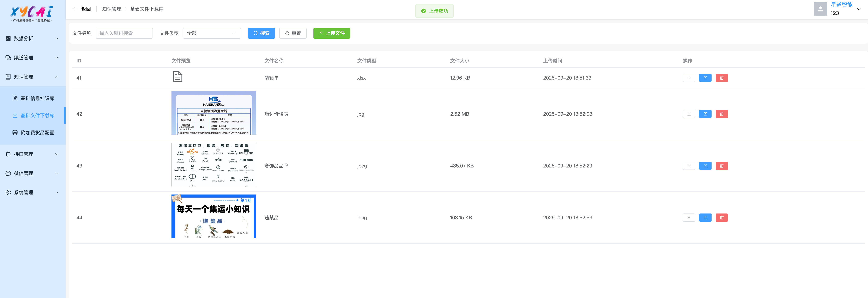Open the account dropdown next to 星道智能
The height and width of the screenshot is (298, 868).
point(859,9)
